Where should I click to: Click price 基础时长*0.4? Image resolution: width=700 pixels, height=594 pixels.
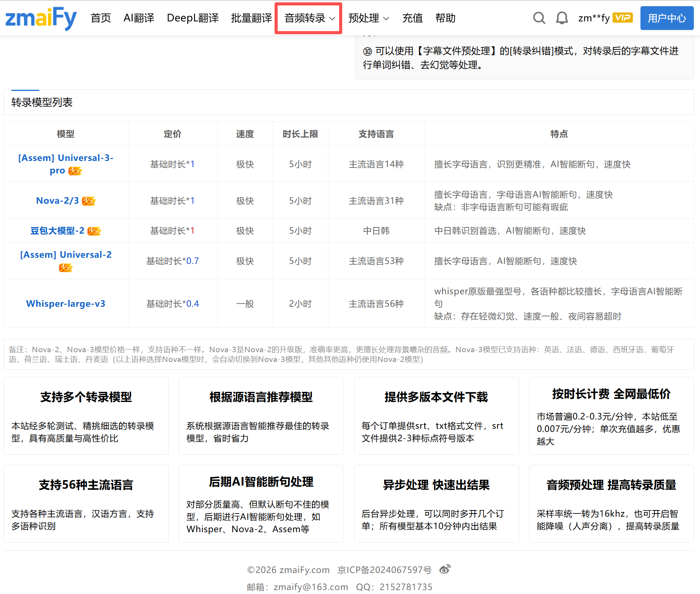tap(172, 304)
